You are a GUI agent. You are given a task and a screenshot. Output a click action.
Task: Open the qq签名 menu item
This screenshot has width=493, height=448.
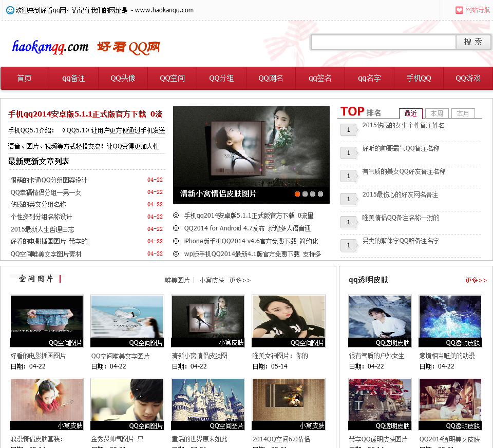tap(320, 78)
